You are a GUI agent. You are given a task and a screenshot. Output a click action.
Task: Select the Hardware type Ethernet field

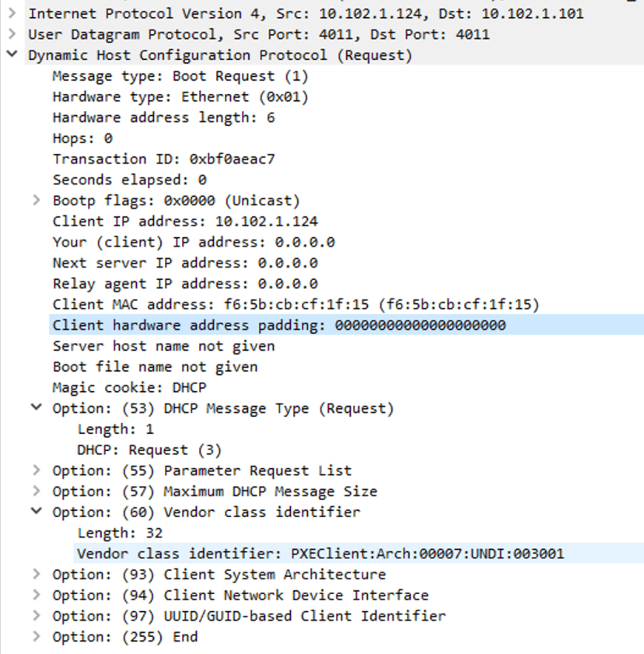(148, 96)
